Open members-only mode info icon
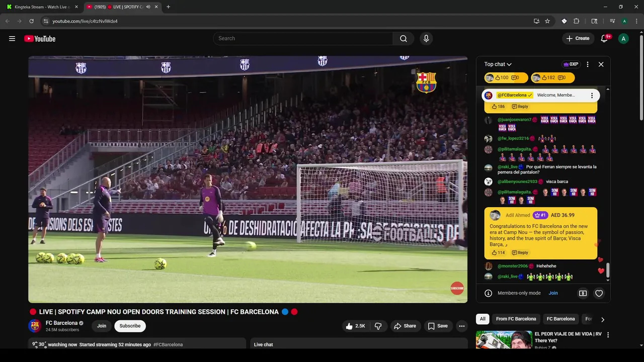Image resolution: width=644 pixels, height=362 pixels. [x=488, y=293]
